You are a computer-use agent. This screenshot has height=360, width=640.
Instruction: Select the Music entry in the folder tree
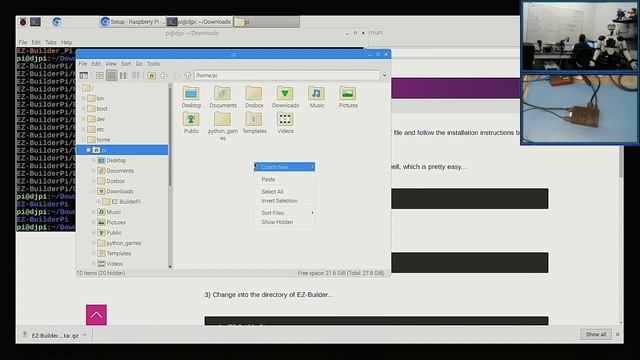pyautogui.click(x=114, y=212)
